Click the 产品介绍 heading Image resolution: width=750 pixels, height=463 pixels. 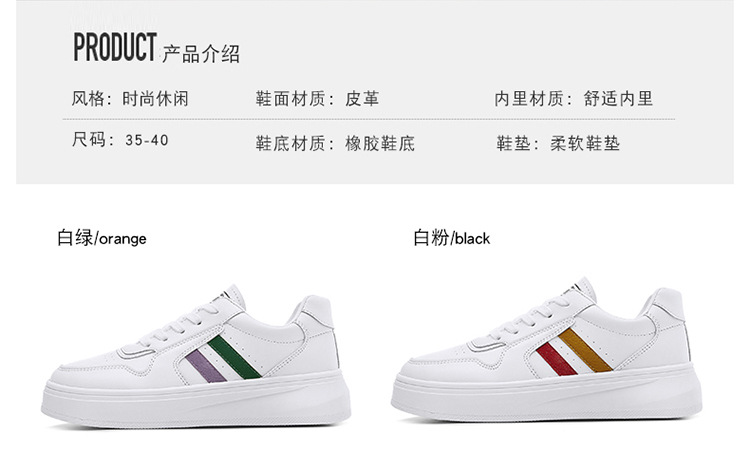201,54
